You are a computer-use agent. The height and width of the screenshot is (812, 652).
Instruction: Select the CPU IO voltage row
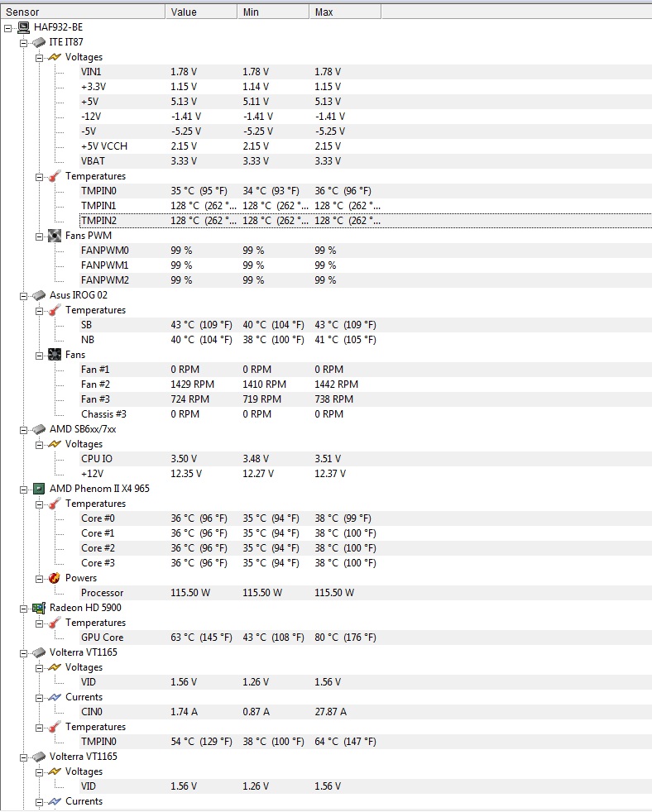tap(366, 459)
